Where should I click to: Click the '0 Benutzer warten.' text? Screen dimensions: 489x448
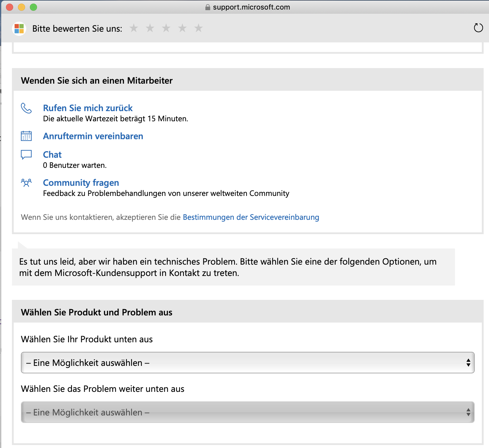point(75,165)
